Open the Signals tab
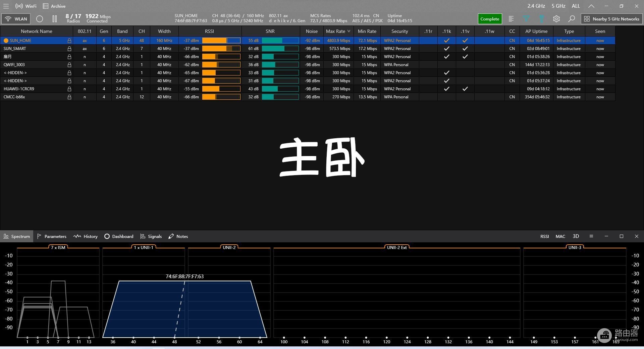The height and width of the screenshot is (349, 644). click(x=151, y=236)
